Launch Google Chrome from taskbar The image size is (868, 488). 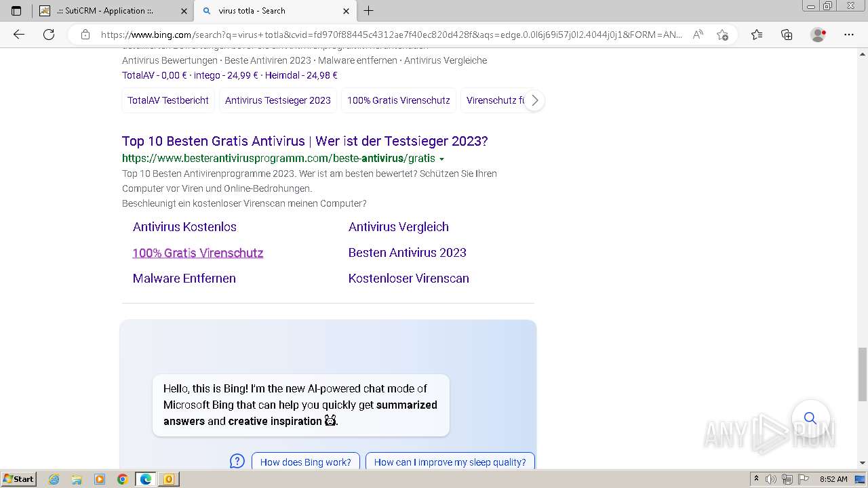(123, 479)
